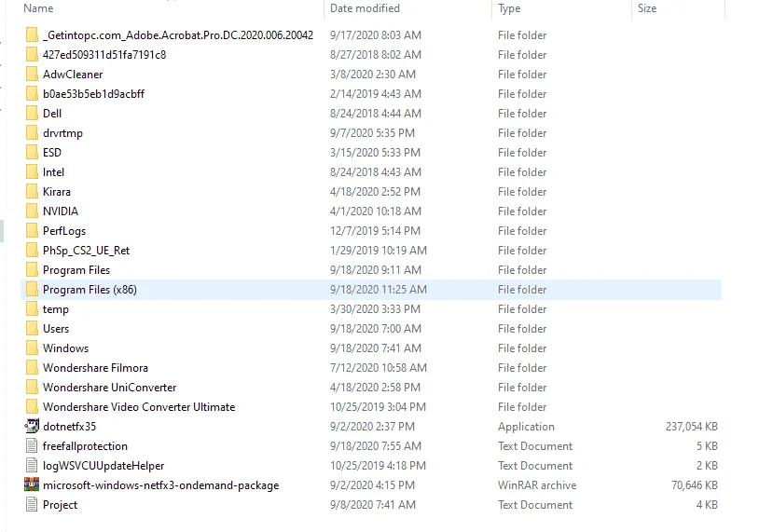
Task: Click the Windows folder icon
Action: coord(32,348)
